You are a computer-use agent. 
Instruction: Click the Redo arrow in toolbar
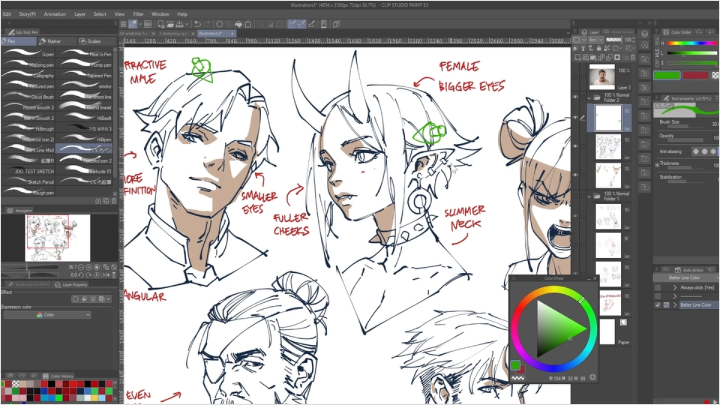(x=207, y=24)
